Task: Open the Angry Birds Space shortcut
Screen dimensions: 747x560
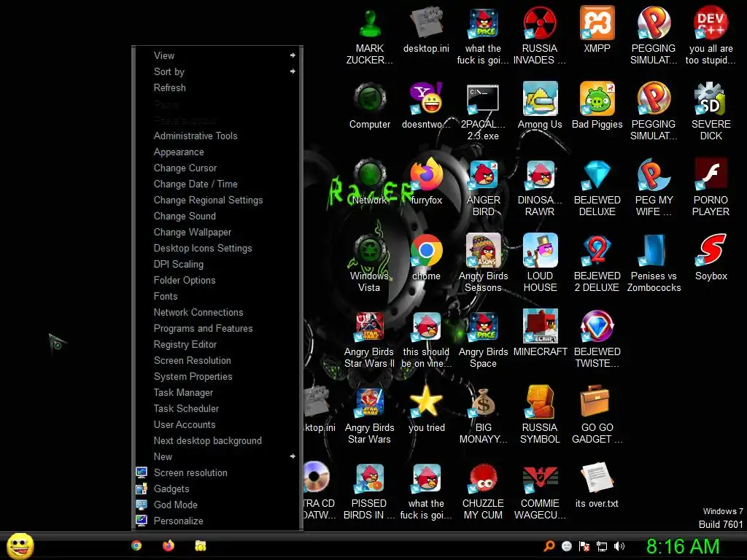Action: pyautogui.click(x=483, y=339)
